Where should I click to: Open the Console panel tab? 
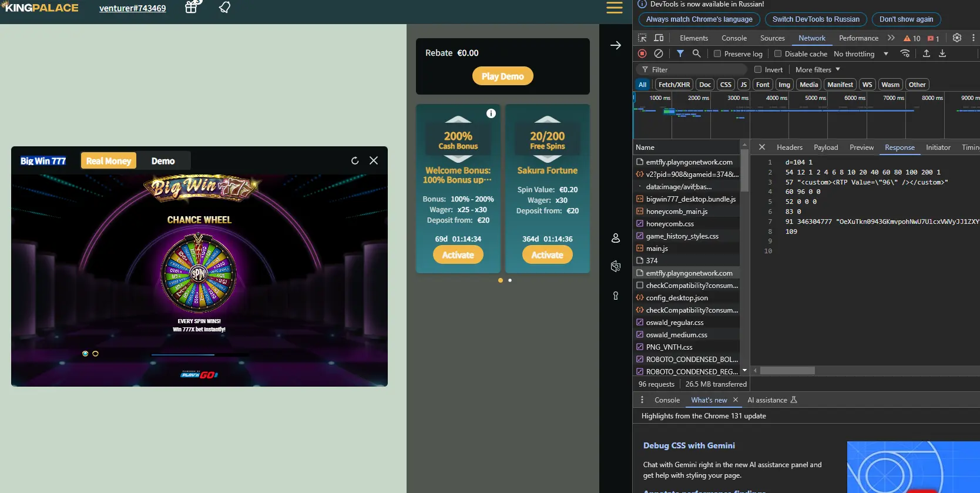pos(734,38)
